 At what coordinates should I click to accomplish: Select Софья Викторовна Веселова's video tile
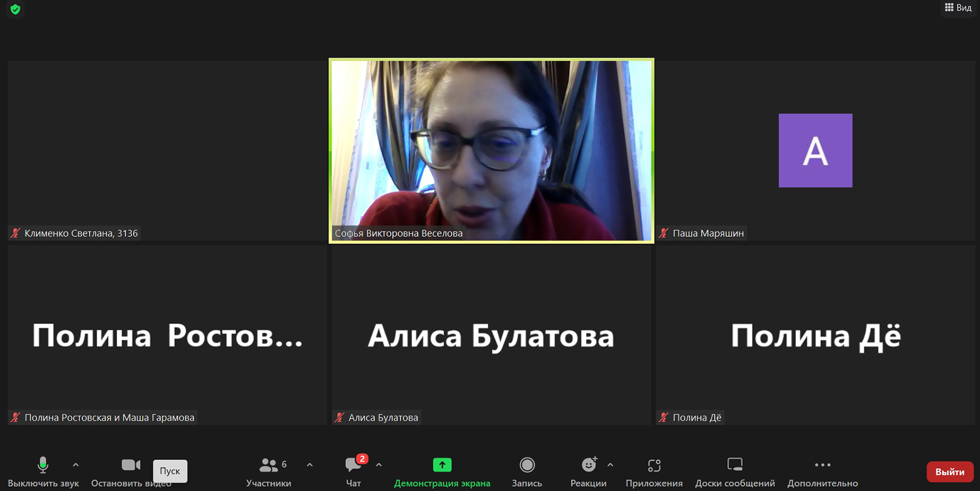tap(492, 151)
